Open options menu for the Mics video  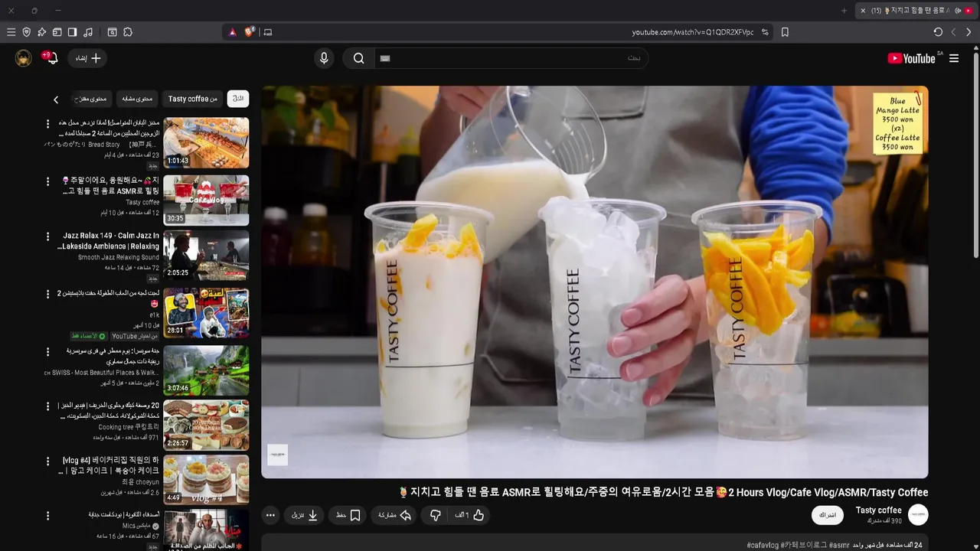tap(47, 517)
